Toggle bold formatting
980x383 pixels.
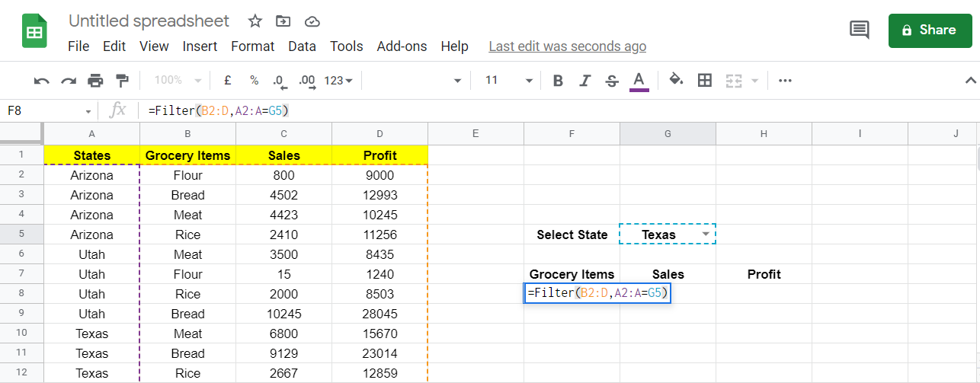[558, 80]
